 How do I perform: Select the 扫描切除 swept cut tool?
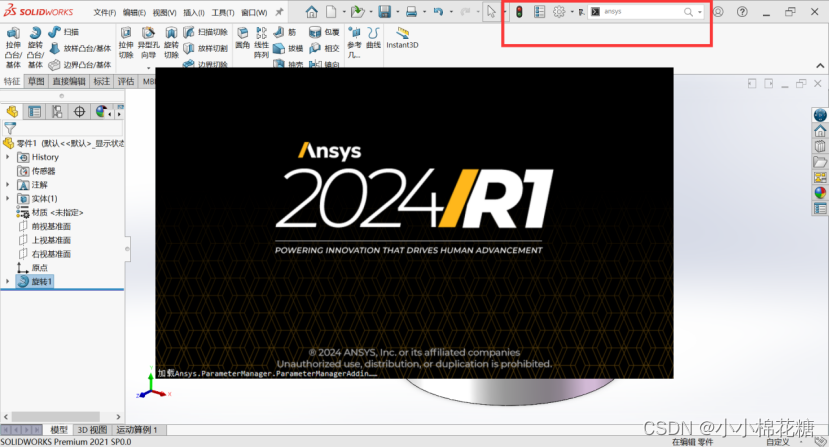(x=205, y=32)
